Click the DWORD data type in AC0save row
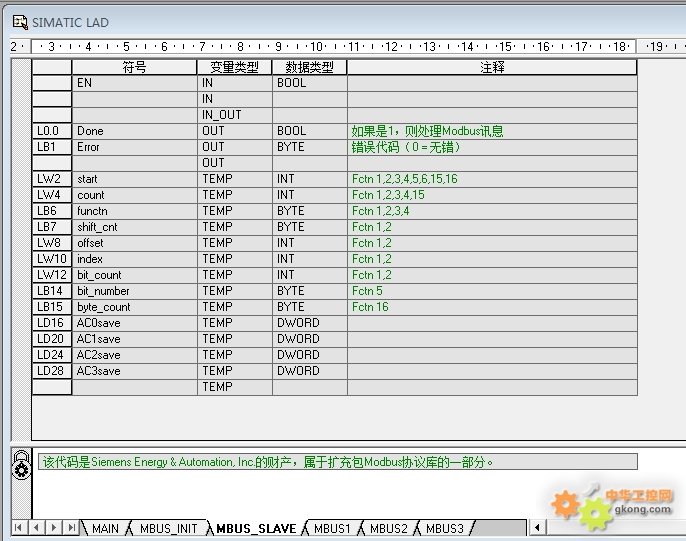The image size is (686, 541). click(309, 323)
